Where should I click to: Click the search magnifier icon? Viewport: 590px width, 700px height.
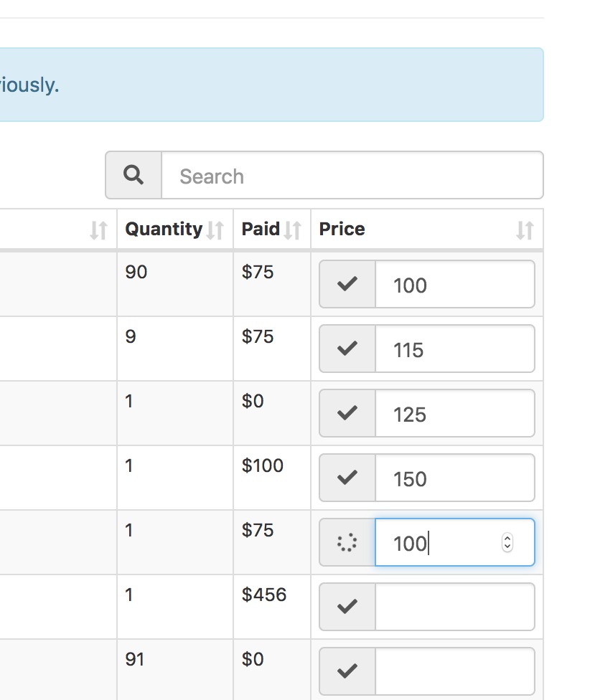(134, 174)
